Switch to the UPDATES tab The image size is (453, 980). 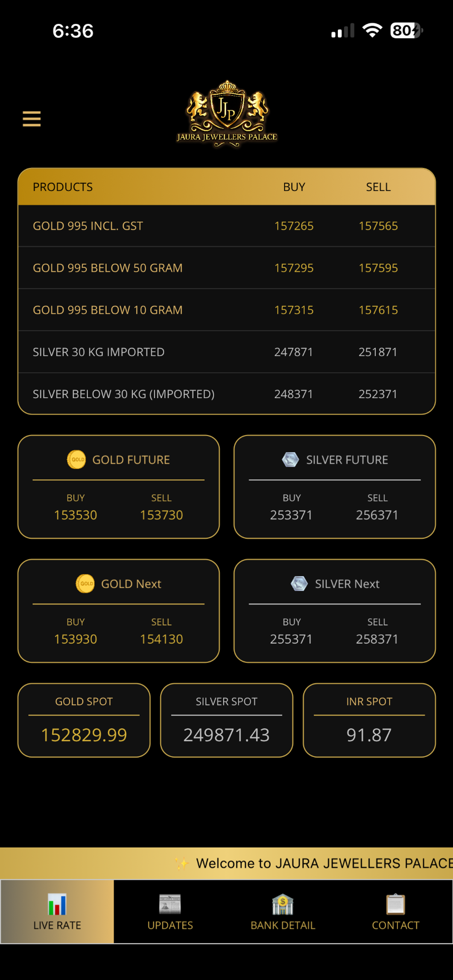pos(170,911)
